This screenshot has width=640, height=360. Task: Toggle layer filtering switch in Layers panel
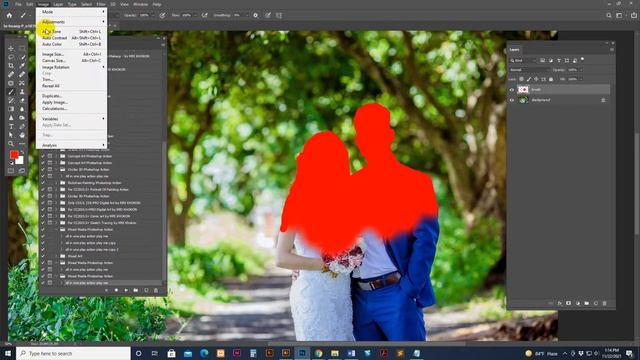tap(582, 60)
